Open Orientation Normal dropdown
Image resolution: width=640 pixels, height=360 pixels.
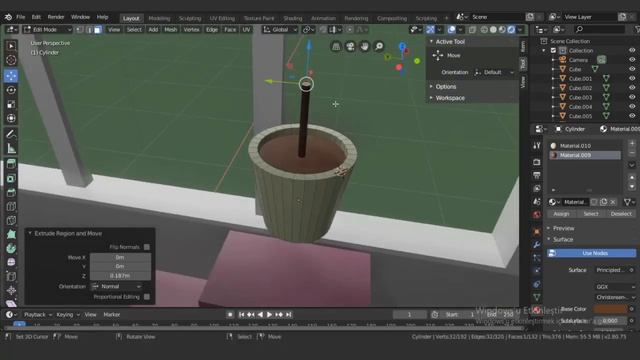[116, 287]
